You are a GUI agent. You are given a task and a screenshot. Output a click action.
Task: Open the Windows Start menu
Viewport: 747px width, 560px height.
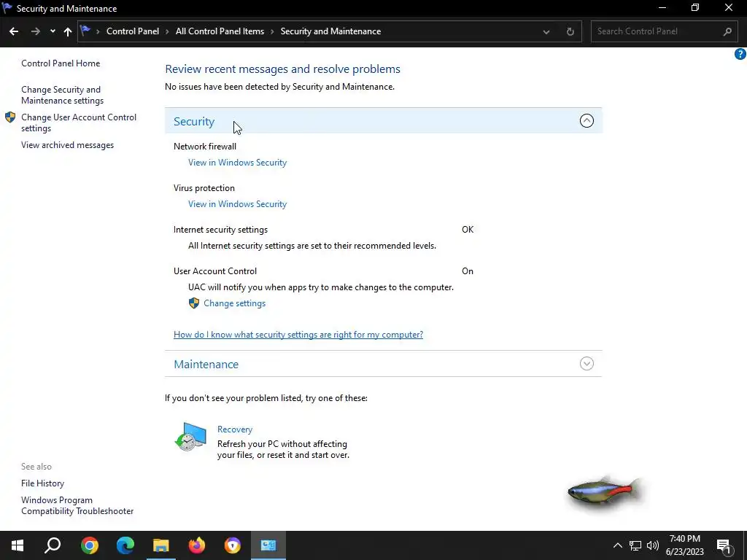(18, 545)
